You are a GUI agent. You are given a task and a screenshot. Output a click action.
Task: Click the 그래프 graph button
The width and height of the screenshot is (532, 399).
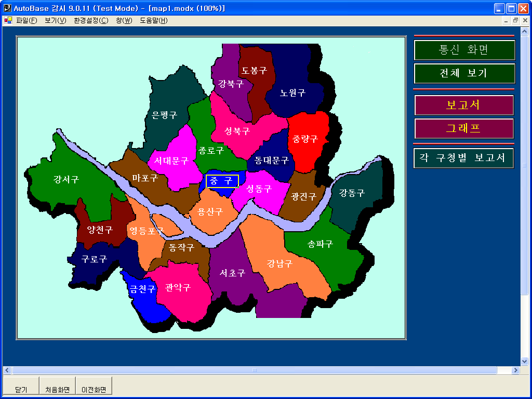[x=464, y=128]
